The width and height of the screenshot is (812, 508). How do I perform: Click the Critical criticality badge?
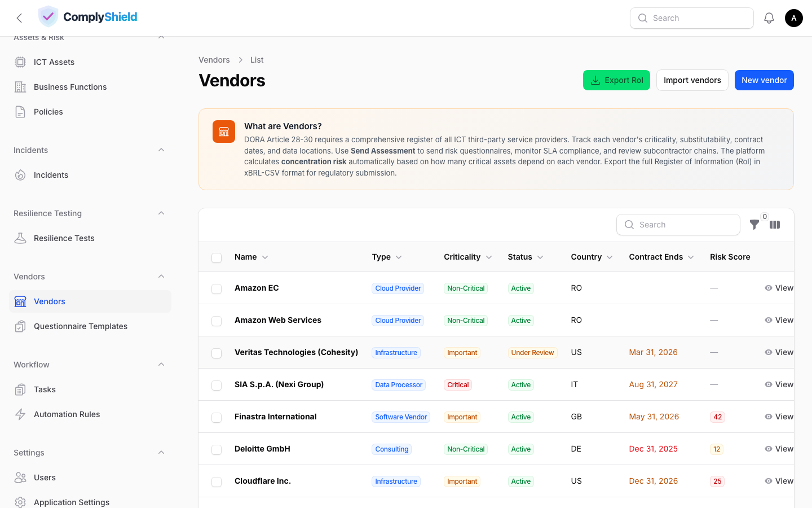458,385
